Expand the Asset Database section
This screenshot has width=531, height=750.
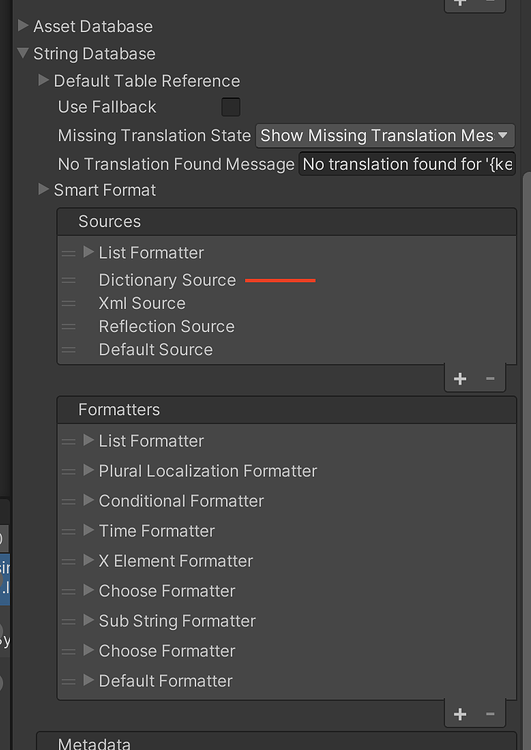22,25
